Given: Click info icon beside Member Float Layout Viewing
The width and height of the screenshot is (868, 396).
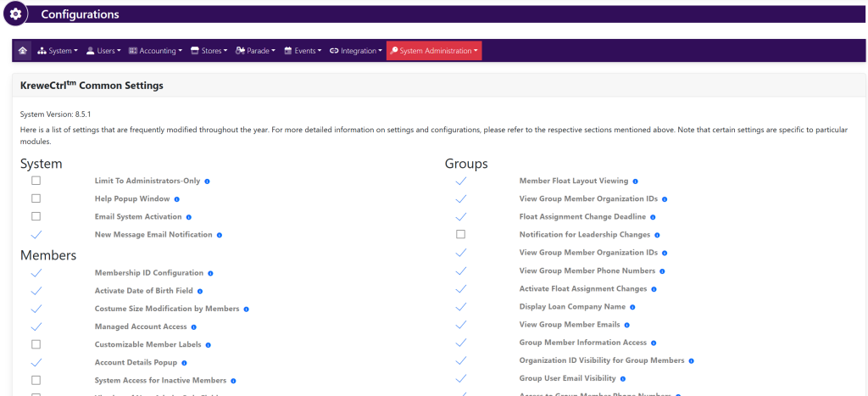Looking at the screenshot, I should click(635, 181).
